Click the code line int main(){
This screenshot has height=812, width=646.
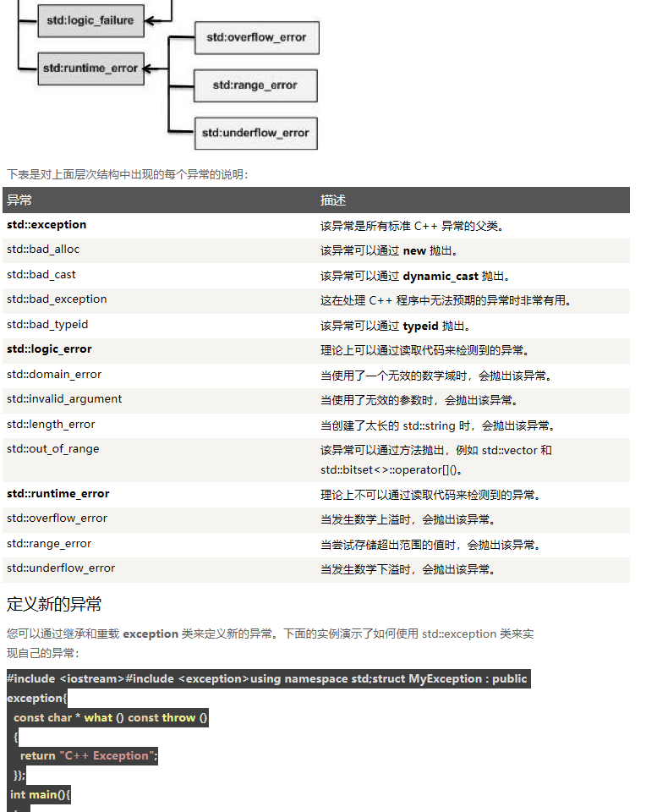40,795
